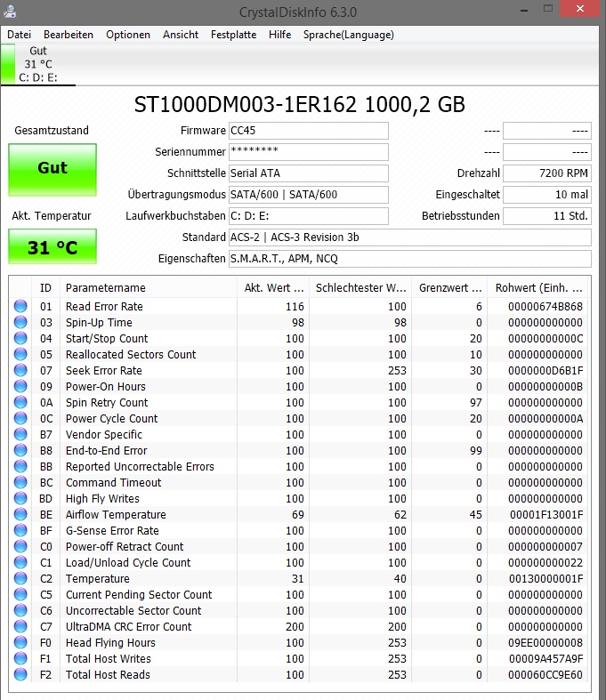
Task: Click the blue orb for Reported Uncorrectable Errors
Action: 20,466
